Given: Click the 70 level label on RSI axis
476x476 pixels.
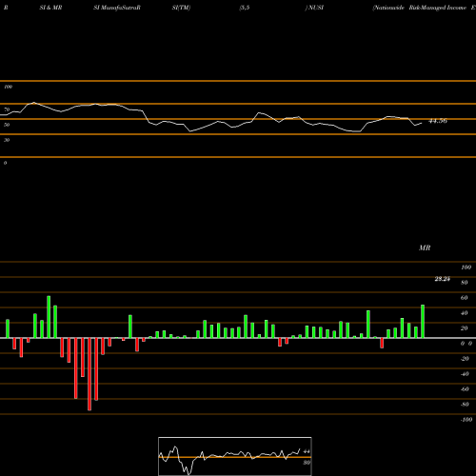Looking at the screenshot, I should tap(7, 109).
